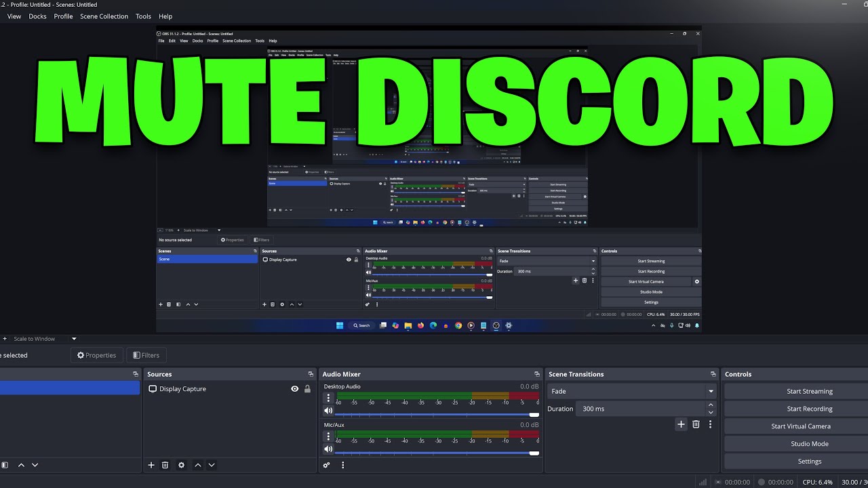The width and height of the screenshot is (868, 488).
Task: Click large Duration 300 ms input field
Action: click(641, 409)
